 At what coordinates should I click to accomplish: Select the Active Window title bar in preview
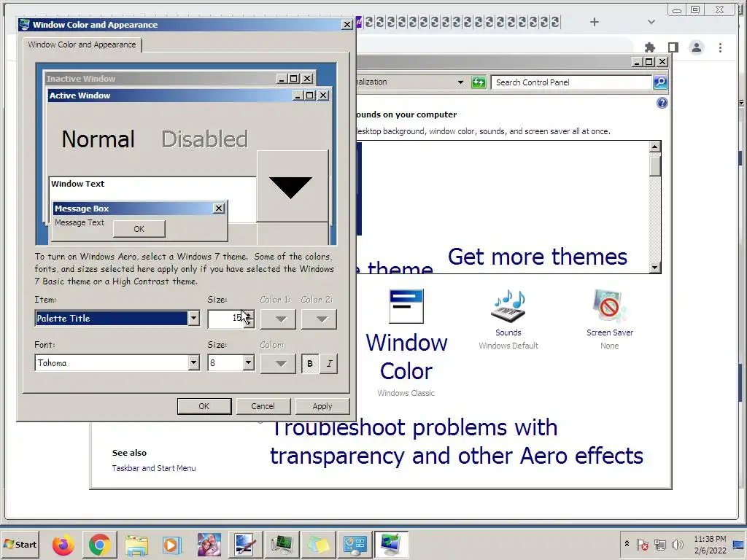pyautogui.click(x=169, y=96)
